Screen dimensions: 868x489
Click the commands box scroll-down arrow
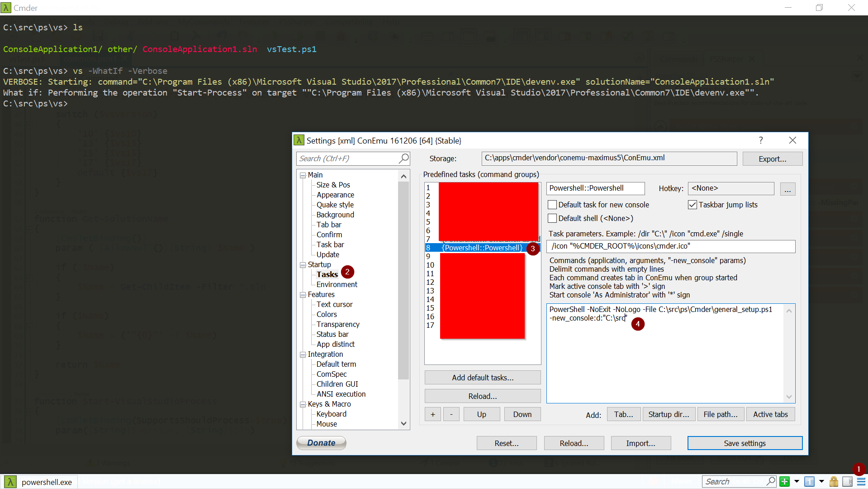point(789,397)
